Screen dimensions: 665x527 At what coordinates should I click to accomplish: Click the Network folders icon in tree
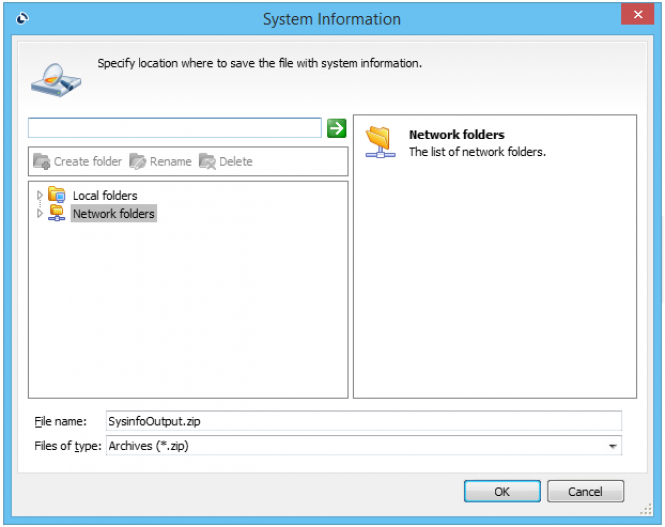[56, 213]
